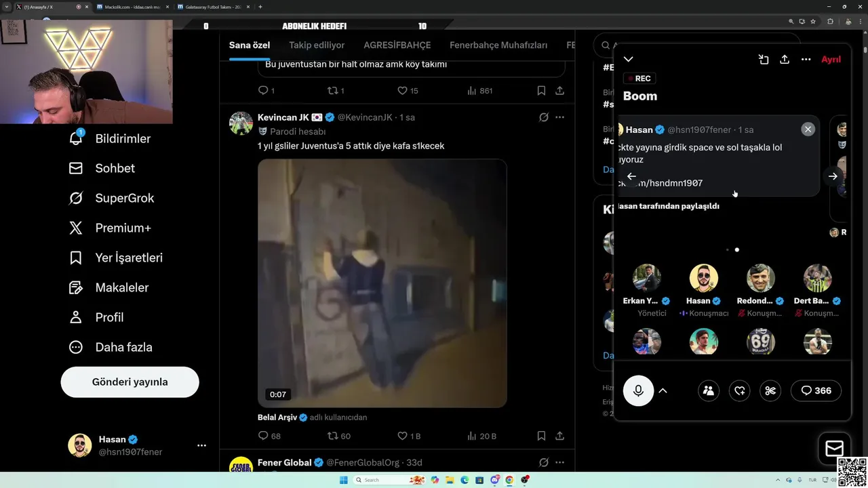Open Makaleler articles page
The image size is (868, 488).
point(108,287)
